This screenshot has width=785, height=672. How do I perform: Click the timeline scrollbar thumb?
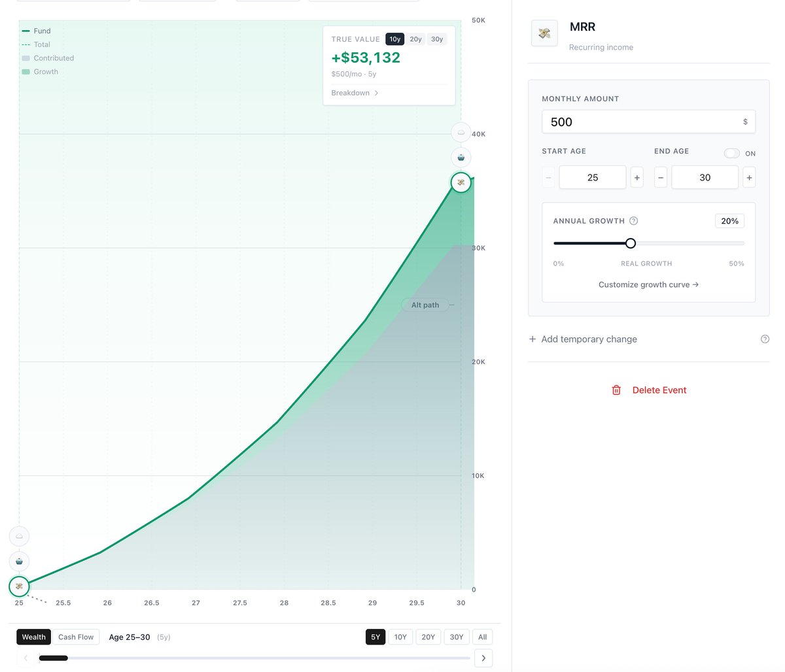click(x=54, y=658)
